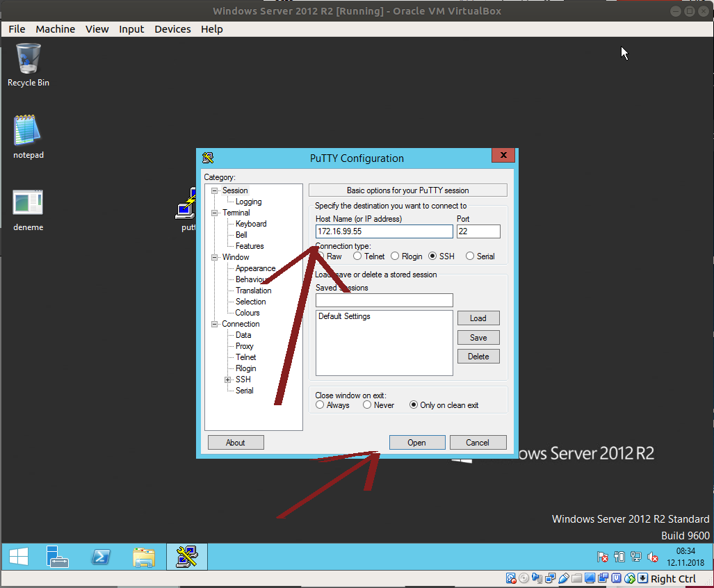Open the View menu
The image size is (714, 588).
97,29
